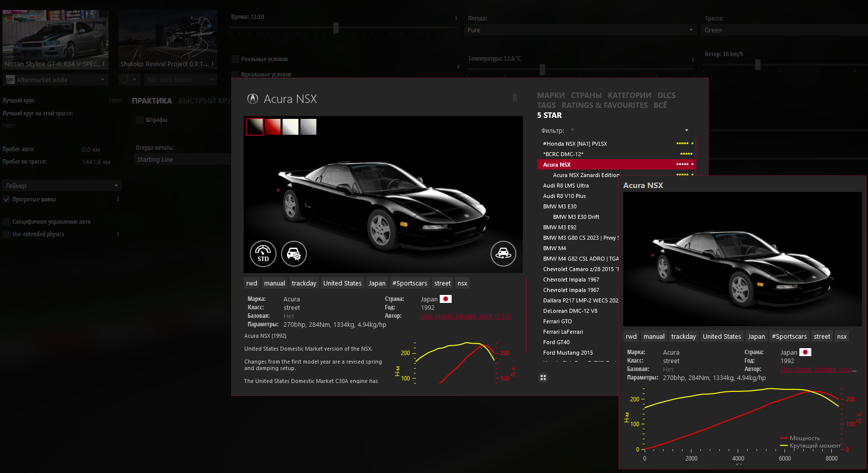Image resolution: width=868 pixels, height=473 pixels.
Task: Enable Реальные условия checkbox
Action: point(235,59)
